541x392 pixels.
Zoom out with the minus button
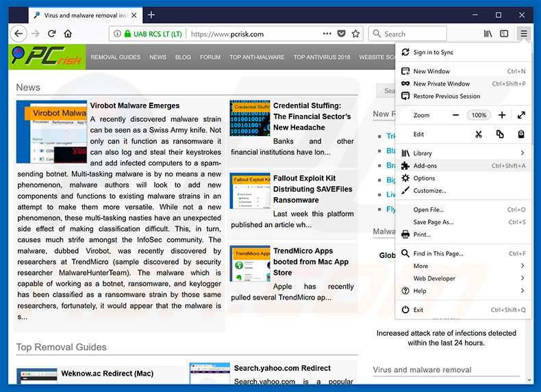click(456, 115)
